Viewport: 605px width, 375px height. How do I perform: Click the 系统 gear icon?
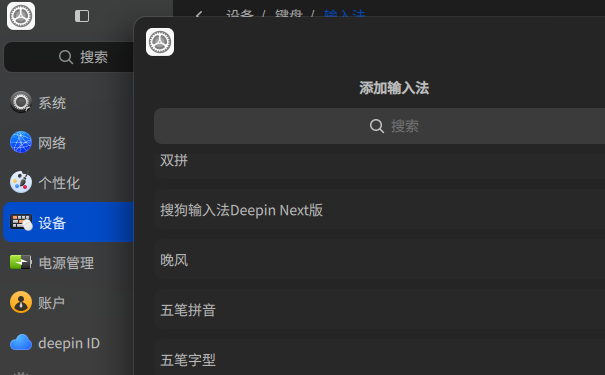(21, 102)
